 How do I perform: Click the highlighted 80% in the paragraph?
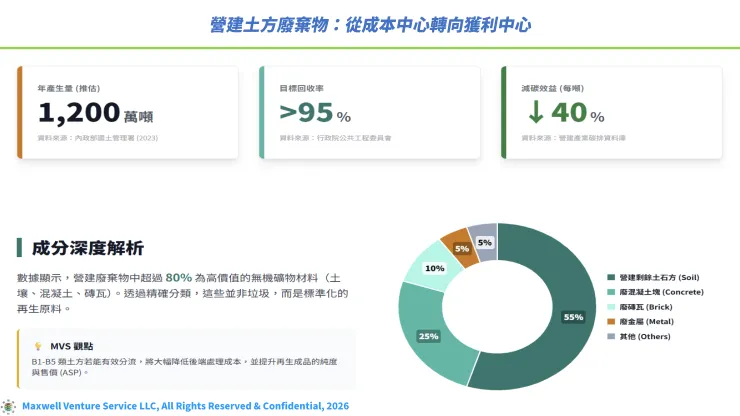pos(179,278)
